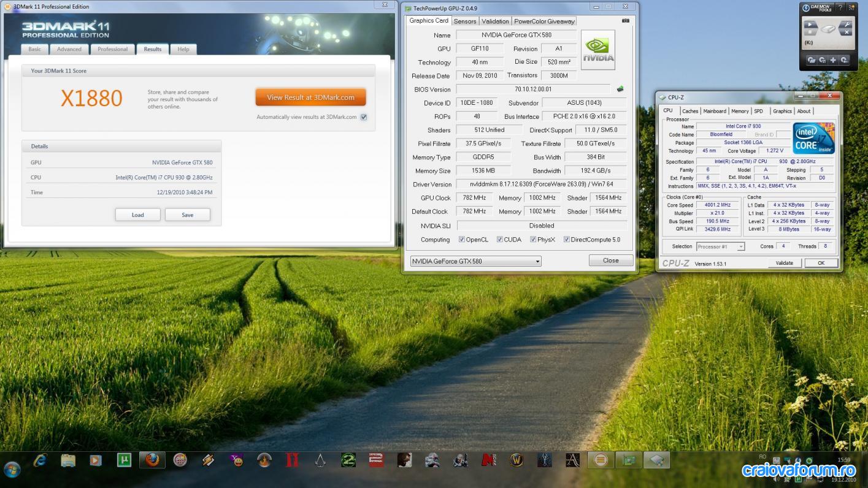Click the Intel Core i7 logo in CPU-Z
Viewport: 868px width, 488px height.
(x=813, y=138)
